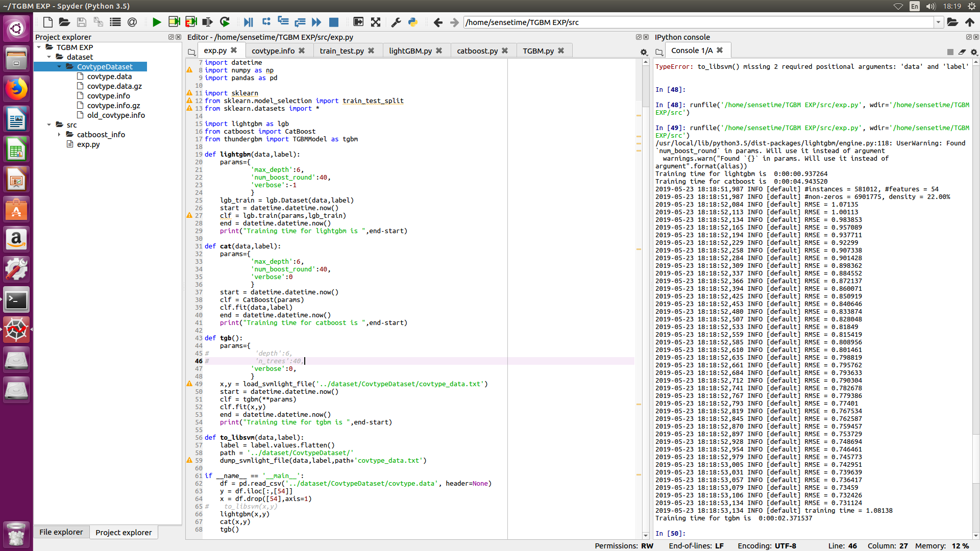980x551 pixels.
Task: Expand the catboost_info folder
Action: coord(59,135)
